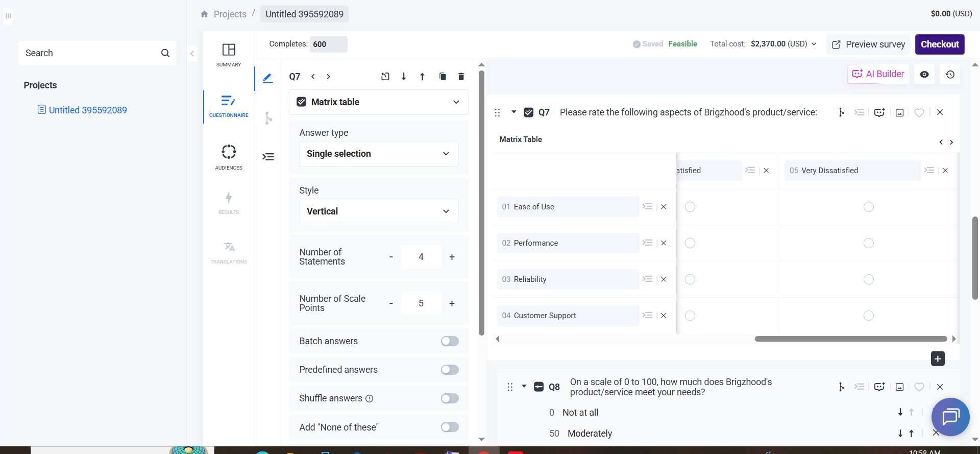980x454 pixels.
Task: Enable Predefined answers switch
Action: pyautogui.click(x=450, y=370)
